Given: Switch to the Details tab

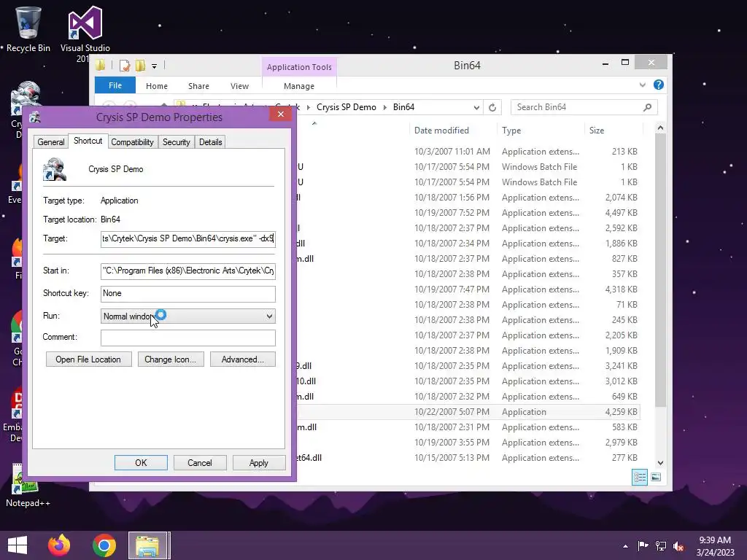Looking at the screenshot, I should pos(210,142).
